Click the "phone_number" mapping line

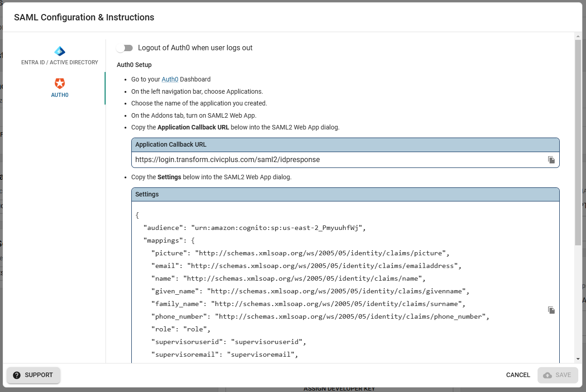(x=320, y=316)
